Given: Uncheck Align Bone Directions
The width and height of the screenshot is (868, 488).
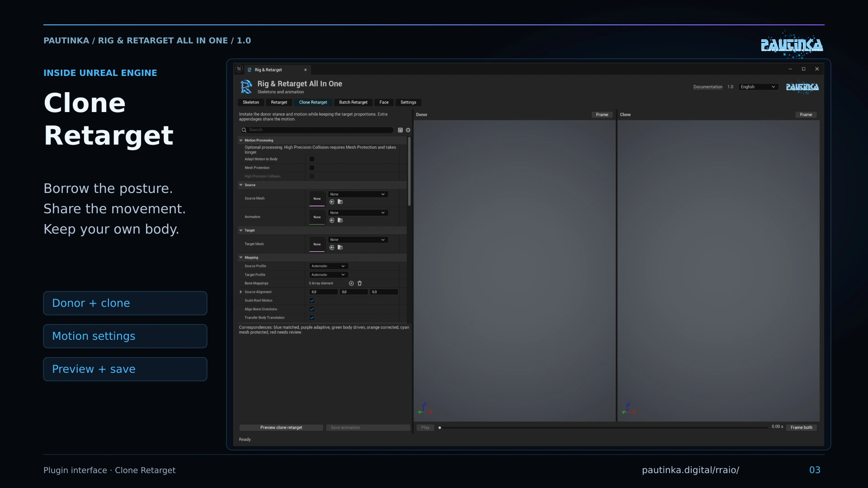Looking at the screenshot, I should pyautogui.click(x=312, y=309).
